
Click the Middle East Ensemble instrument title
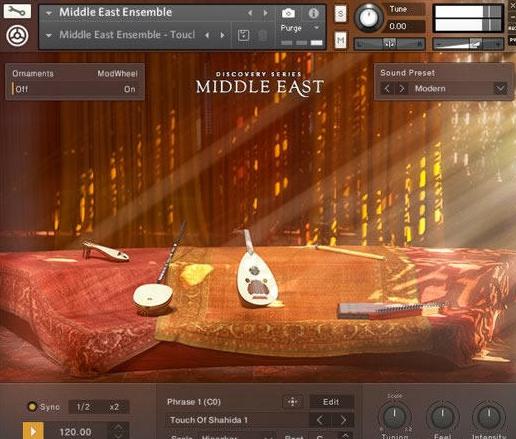click(x=116, y=12)
